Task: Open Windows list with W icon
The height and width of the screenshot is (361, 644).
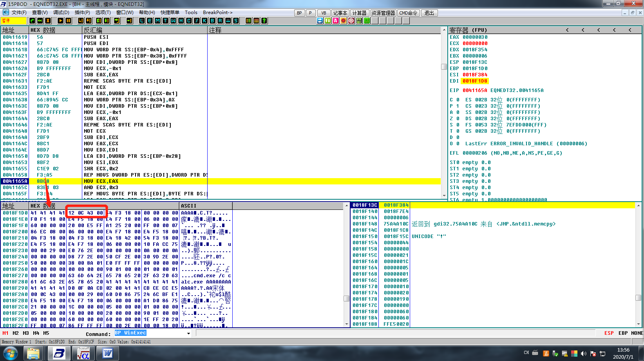Action: click(x=174, y=21)
